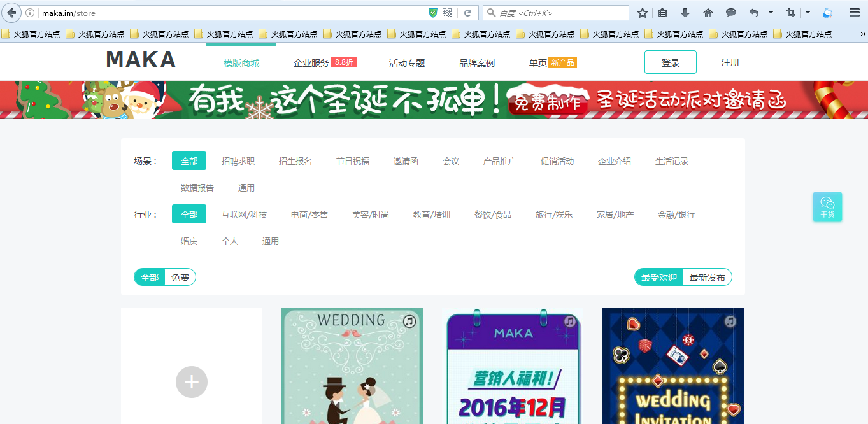Screen dimensions: 868x424
Task: Click music note icon on wedding template
Action: click(x=409, y=322)
